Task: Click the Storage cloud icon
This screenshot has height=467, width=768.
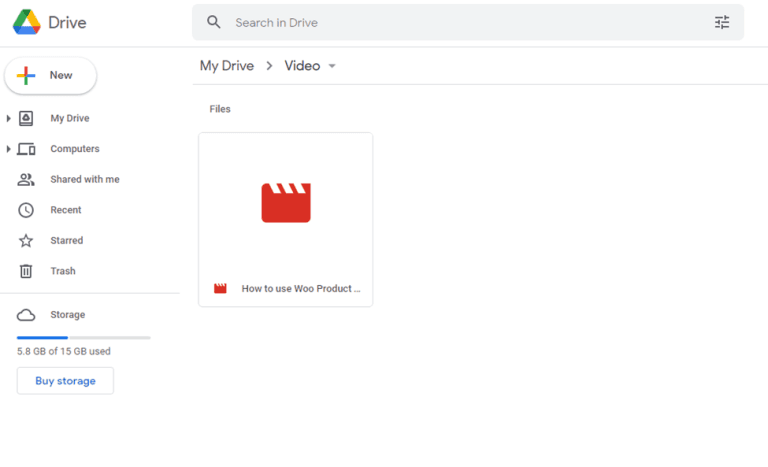Action: pos(27,315)
